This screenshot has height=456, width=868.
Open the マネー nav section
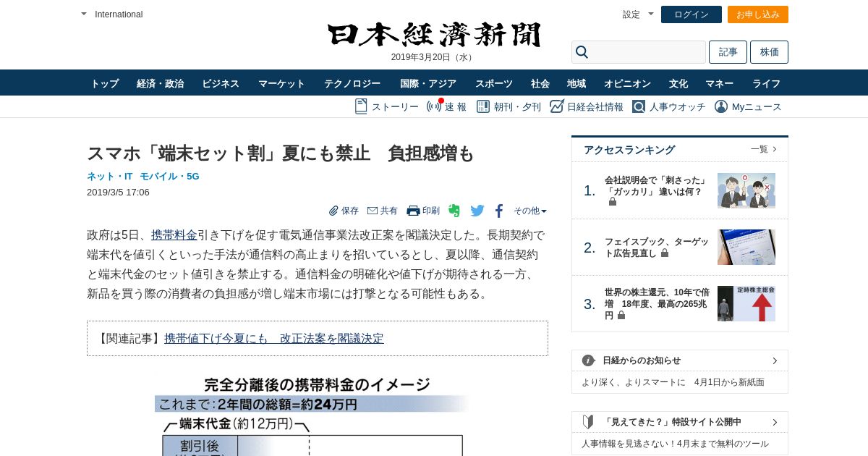coord(720,83)
